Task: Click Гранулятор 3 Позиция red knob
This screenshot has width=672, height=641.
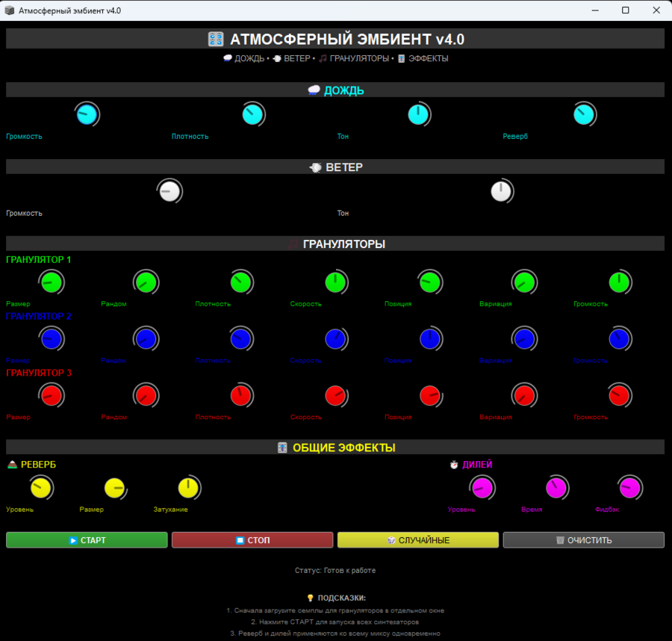Action: [430, 396]
